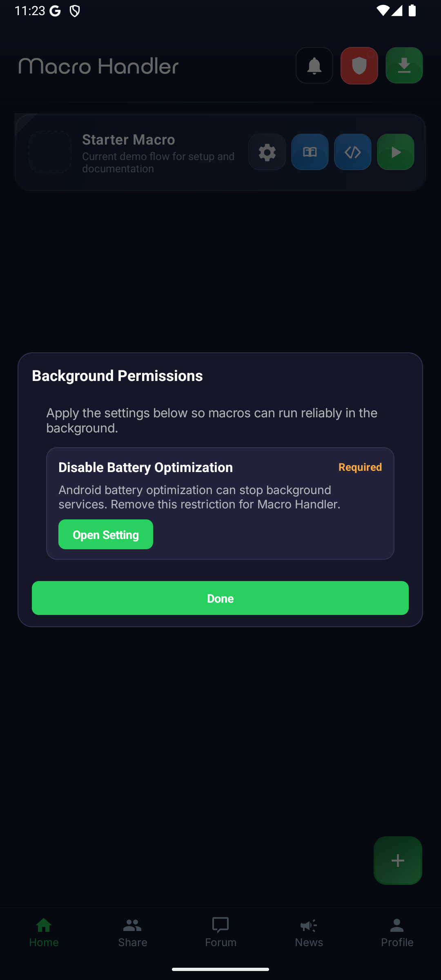Click the Required label
Screen dimensions: 441x980
click(x=360, y=467)
